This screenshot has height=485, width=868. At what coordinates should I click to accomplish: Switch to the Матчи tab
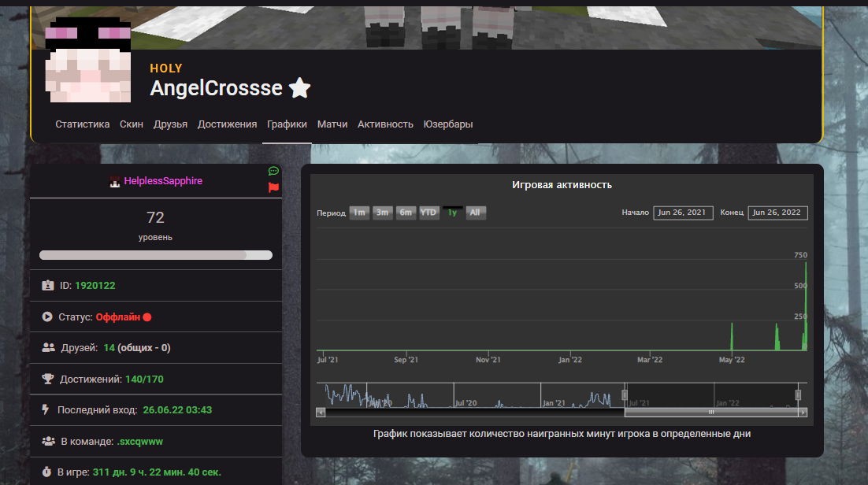coord(332,124)
